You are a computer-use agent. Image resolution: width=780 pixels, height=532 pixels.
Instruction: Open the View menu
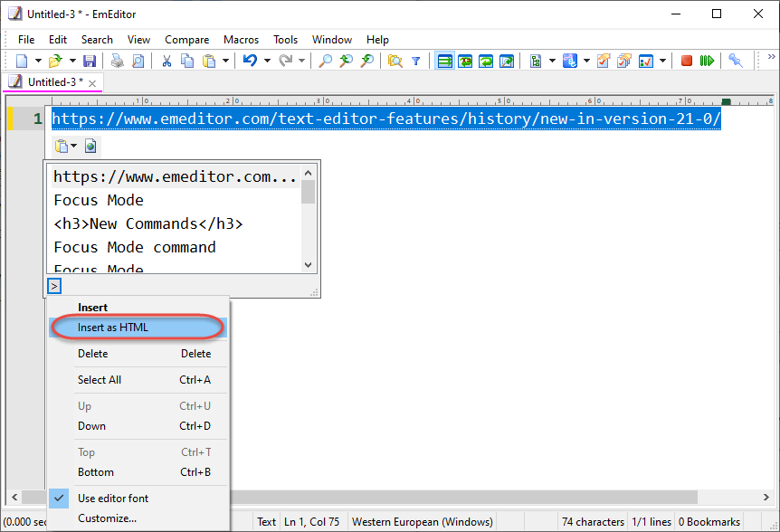(x=138, y=40)
